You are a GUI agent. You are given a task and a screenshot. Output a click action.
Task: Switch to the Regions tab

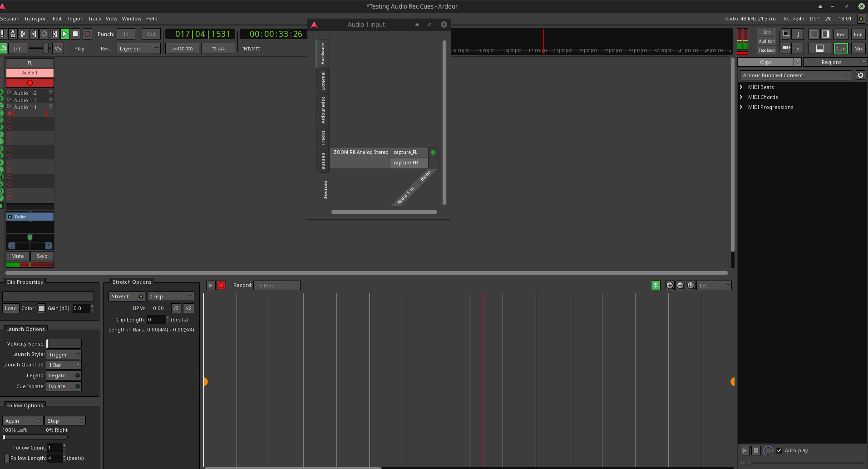pos(831,62)
